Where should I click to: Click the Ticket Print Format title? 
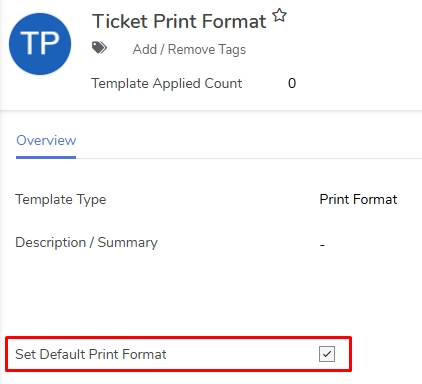pos(179,21)
